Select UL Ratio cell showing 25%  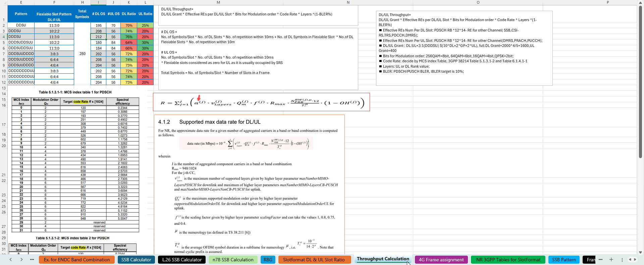145,25
